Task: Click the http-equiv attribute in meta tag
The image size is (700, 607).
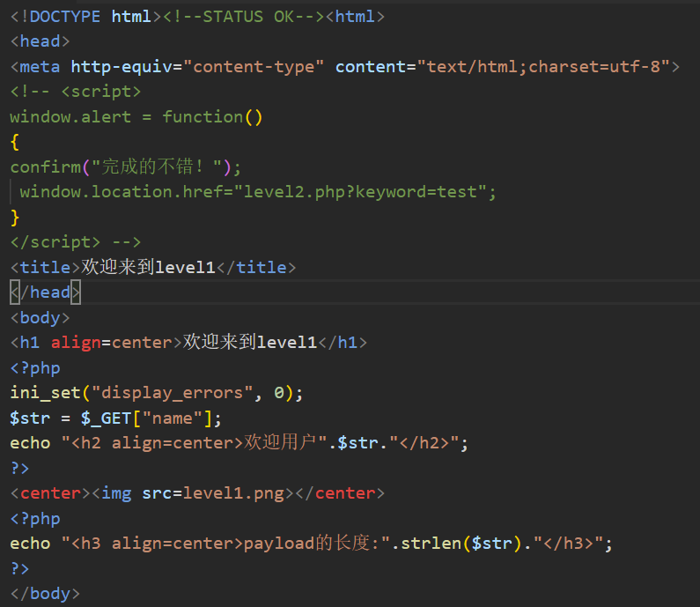Action: (122, 67)
